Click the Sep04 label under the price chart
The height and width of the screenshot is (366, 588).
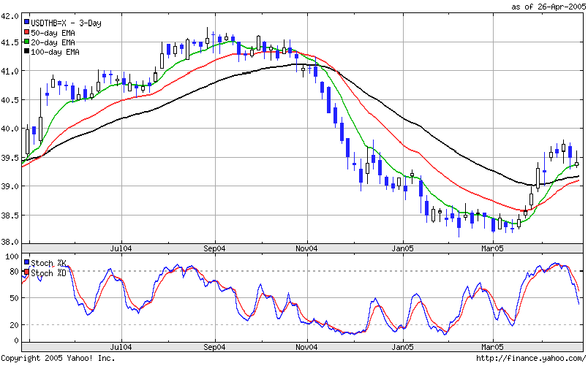point(214,248)
